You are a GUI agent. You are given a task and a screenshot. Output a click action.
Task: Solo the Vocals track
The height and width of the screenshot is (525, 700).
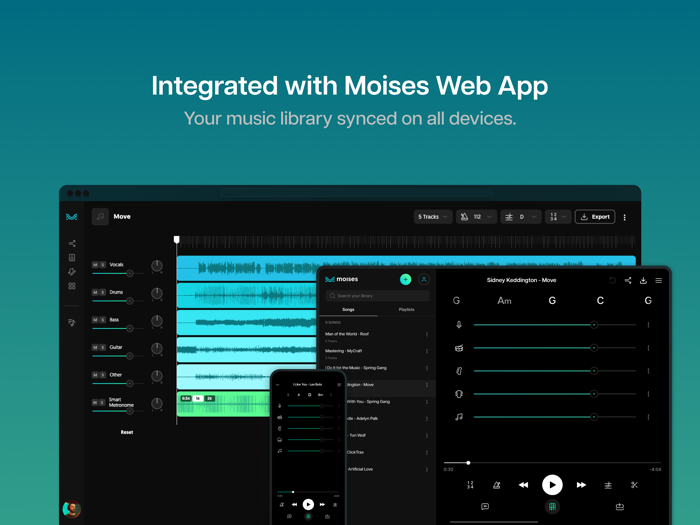[x=103, y=265]
